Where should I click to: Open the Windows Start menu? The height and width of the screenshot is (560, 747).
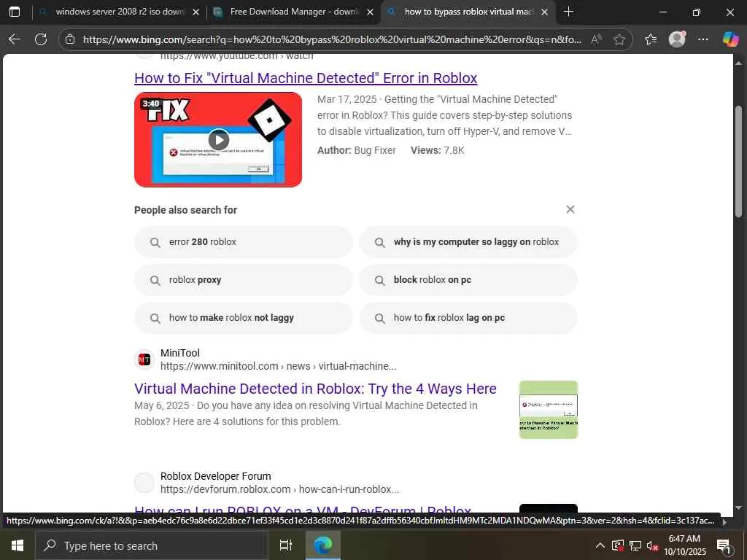point(18,545)
